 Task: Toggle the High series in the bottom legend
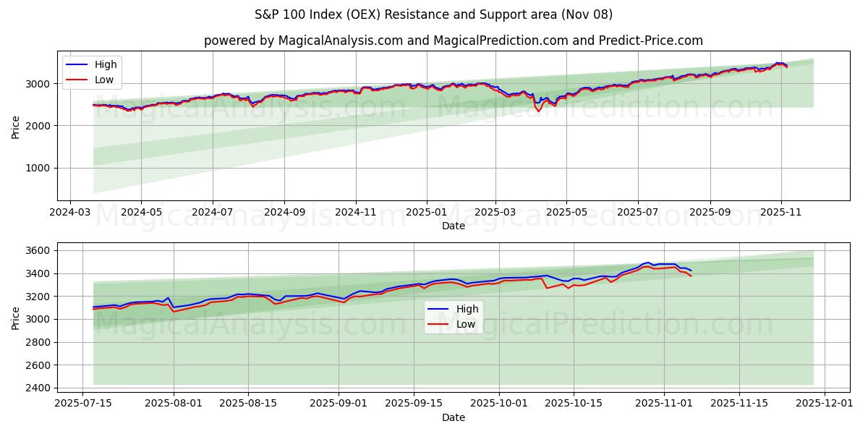[x=469, y=308]
